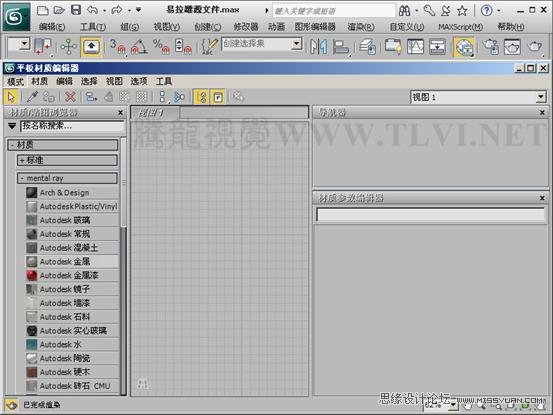Toggle the Keyboard Shortcut Override button

tap(91, 47)
